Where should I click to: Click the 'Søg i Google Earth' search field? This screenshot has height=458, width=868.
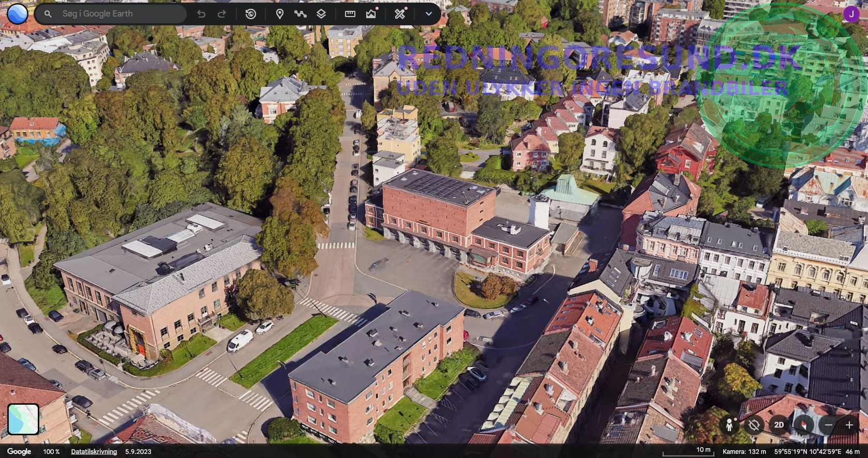pos(119,14)
